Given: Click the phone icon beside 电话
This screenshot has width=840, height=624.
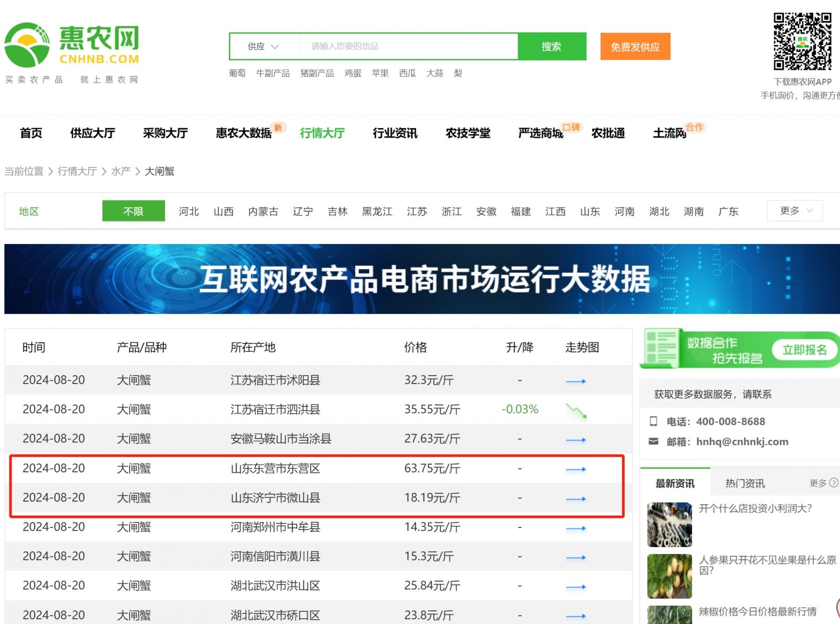Looking at the screenshot, I should tap(654, 421).
